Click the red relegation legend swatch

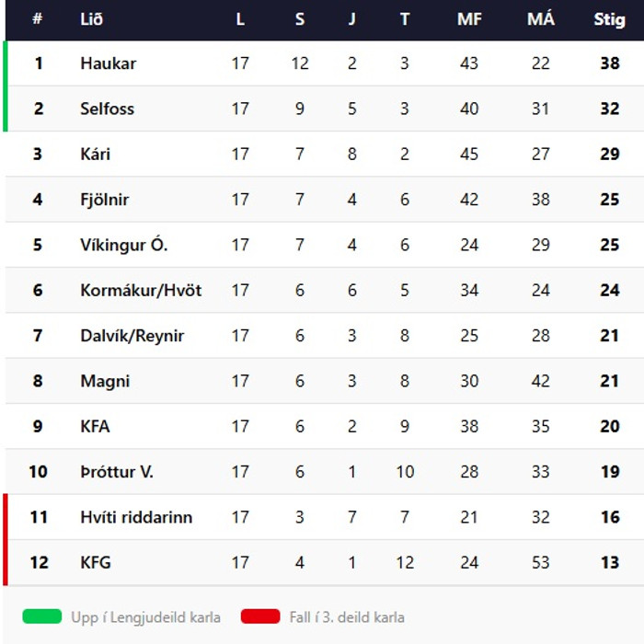pos(260,616)
